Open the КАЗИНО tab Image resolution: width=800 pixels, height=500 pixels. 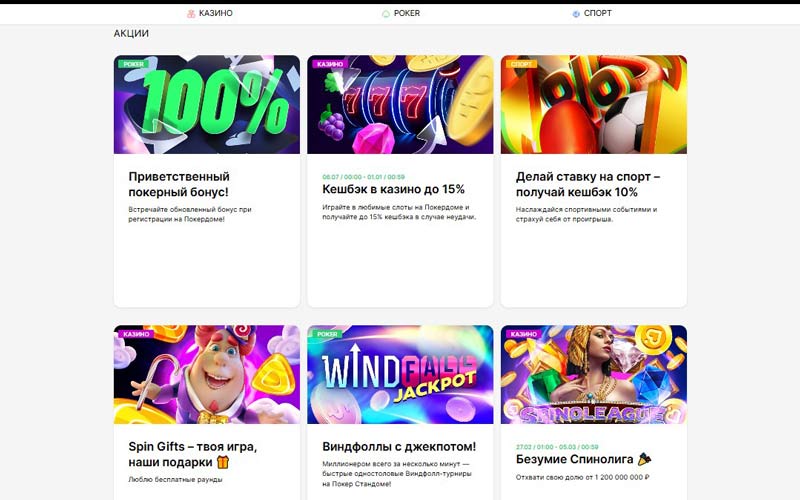tap(209, 13)
